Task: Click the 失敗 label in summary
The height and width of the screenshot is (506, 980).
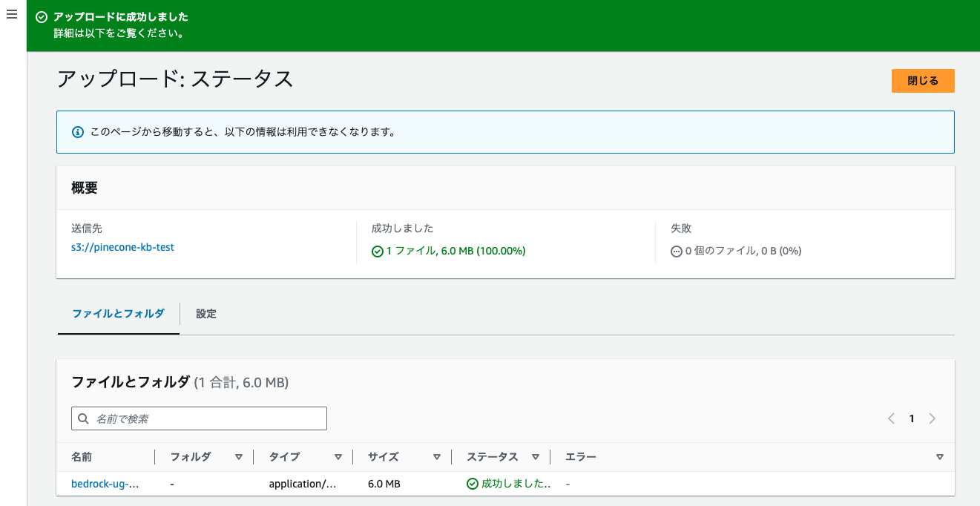Action: pyautogui.click(x=681, y=229)
